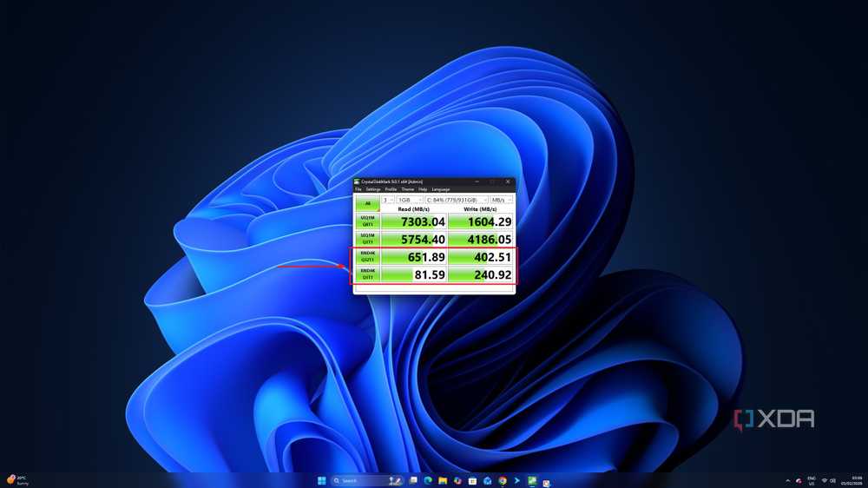Image resolution: width=868 pixels, height=488 pixels.
Task: Run the RND4K Q32T1 test button
Action: (367, 256)
